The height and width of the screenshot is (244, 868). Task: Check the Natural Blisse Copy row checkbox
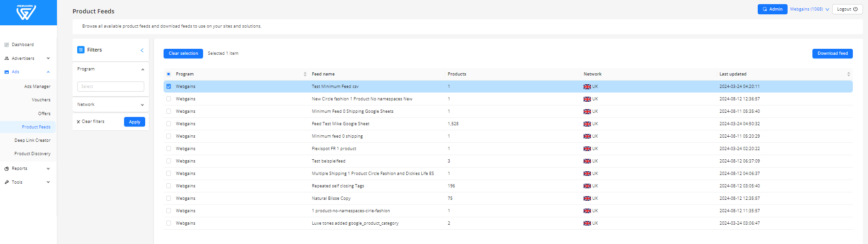coord(169,198)
